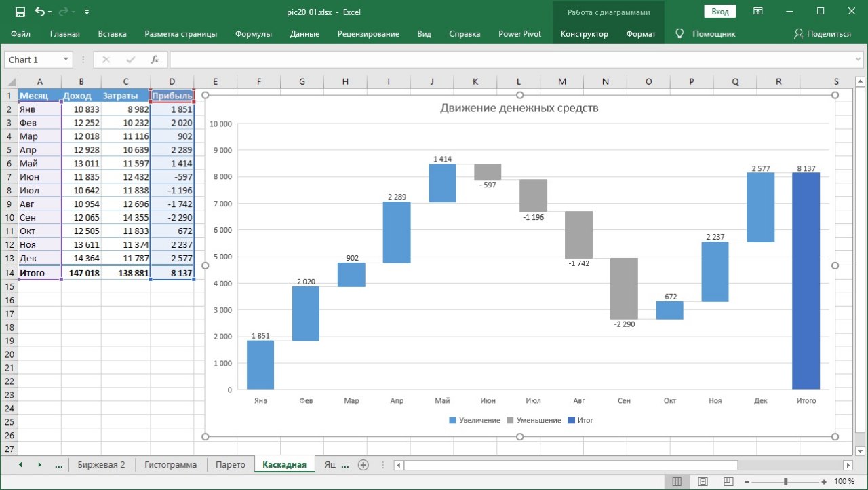Open the Рецензирование ribbon tab
This screenshot has width=868, height=490.
coord(368,33)
